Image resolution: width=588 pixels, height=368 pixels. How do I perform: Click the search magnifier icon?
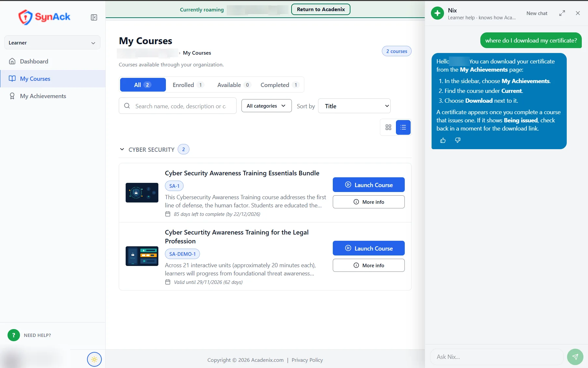(x=127, y=106)
